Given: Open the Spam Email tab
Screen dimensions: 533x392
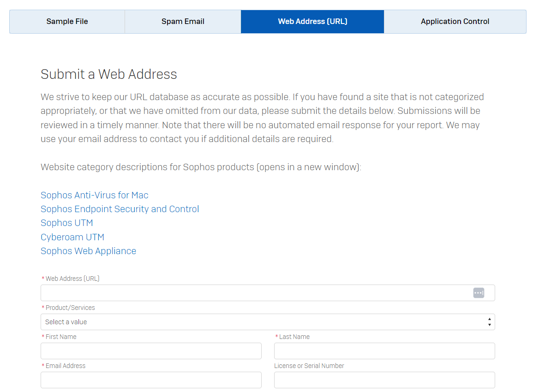Looking at the screenshot, I should tap(183, 22).
